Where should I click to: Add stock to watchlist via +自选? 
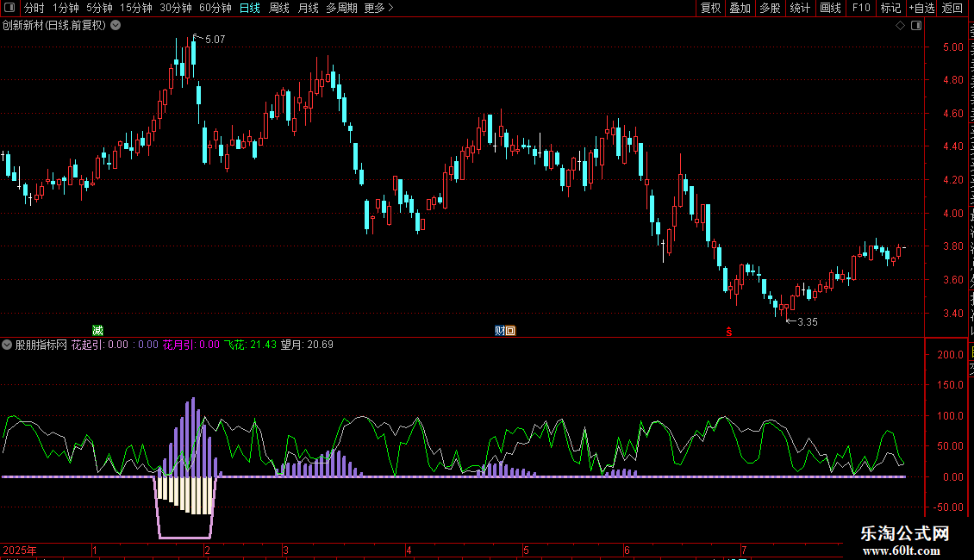[x=921, y=8]
